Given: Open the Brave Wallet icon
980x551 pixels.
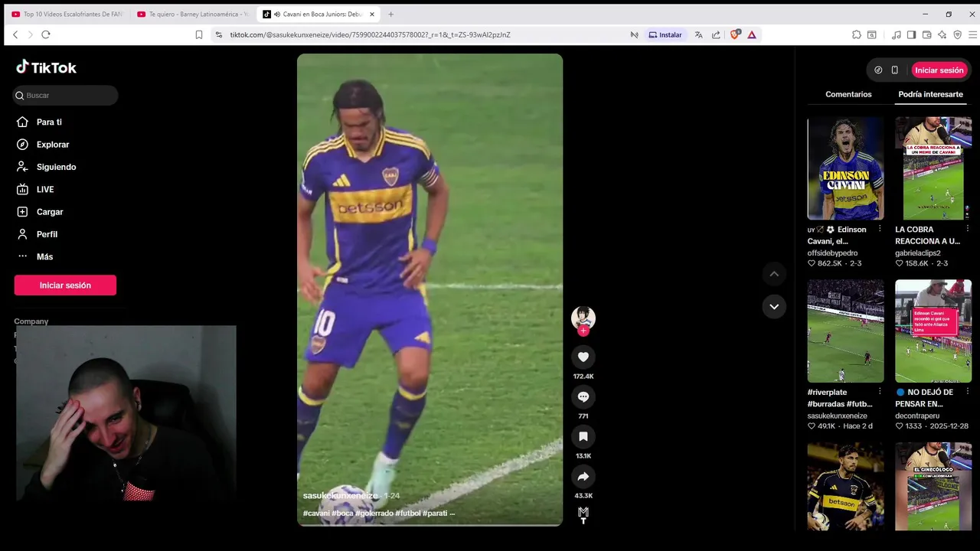Looking at the screenshot, I should (x=926, y=34).
